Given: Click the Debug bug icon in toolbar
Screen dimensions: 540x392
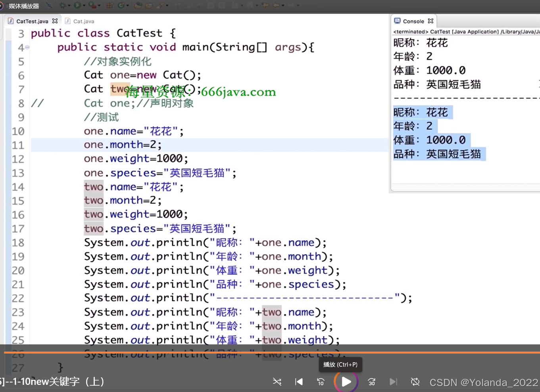Looking at the screenshot, I should [x=62, y=5].
